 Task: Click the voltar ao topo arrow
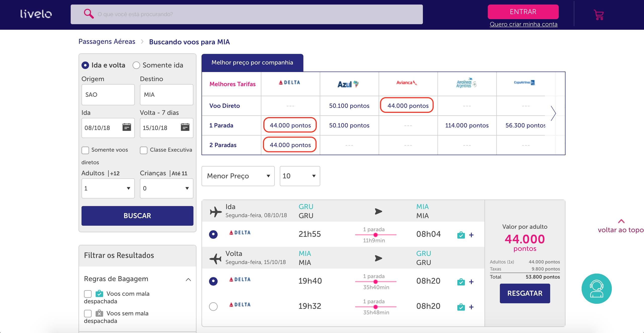tap(621, 221)
